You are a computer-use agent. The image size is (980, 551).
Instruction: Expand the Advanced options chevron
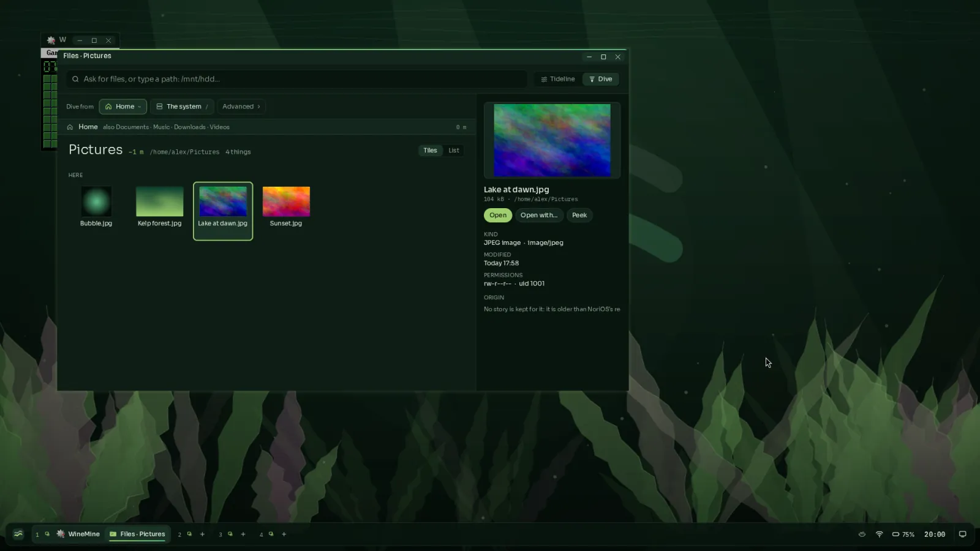click(258, 107)
